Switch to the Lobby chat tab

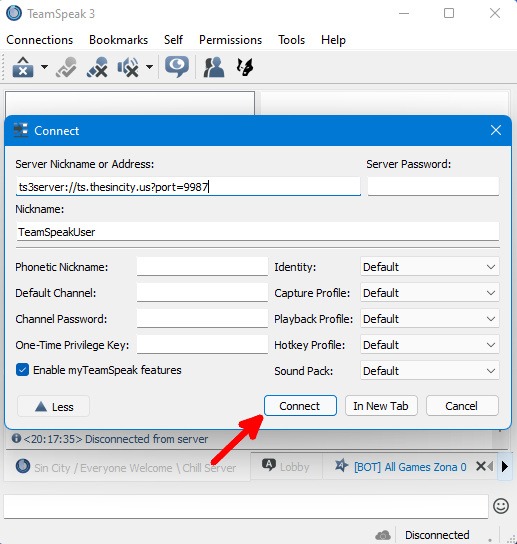286,466
